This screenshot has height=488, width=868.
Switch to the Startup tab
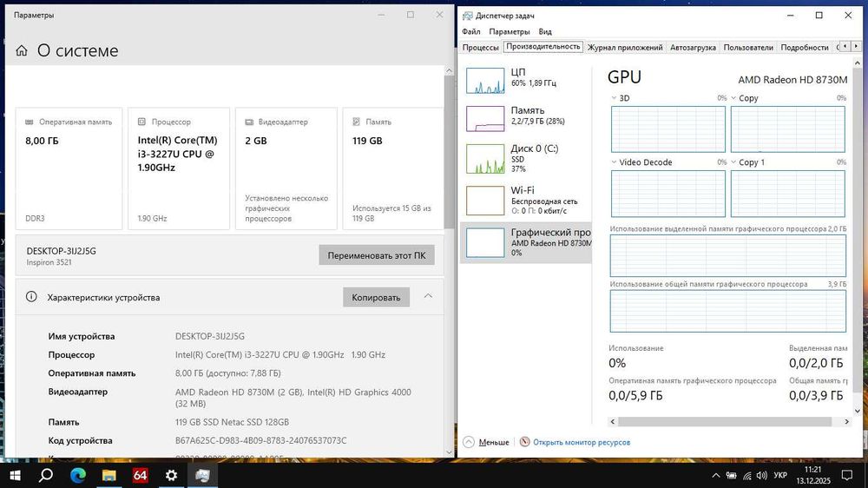(693, 48)
